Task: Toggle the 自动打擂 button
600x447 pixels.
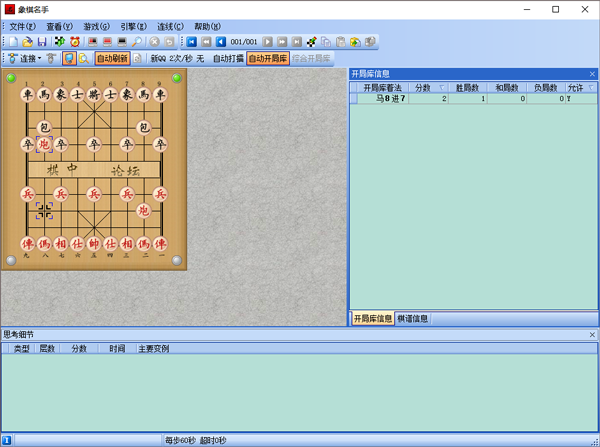Action: click(x=228, y=59)
